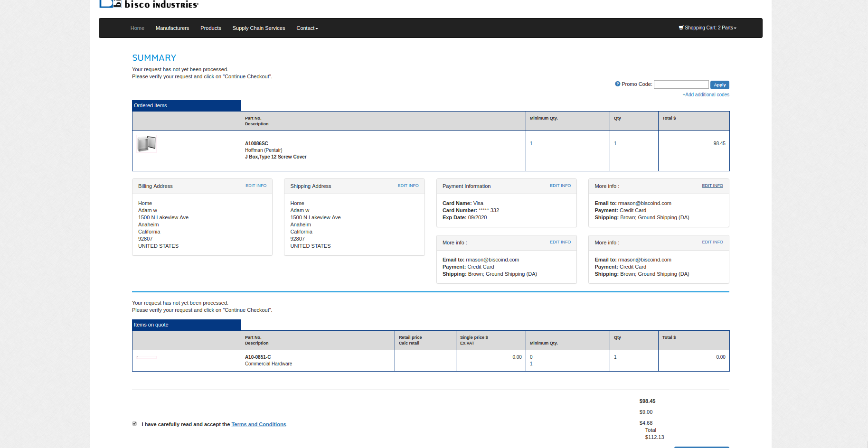The width and height of the screenshot is (868, 448).
Task: Open the J Box product thumbnail
Action: (146, 144)
